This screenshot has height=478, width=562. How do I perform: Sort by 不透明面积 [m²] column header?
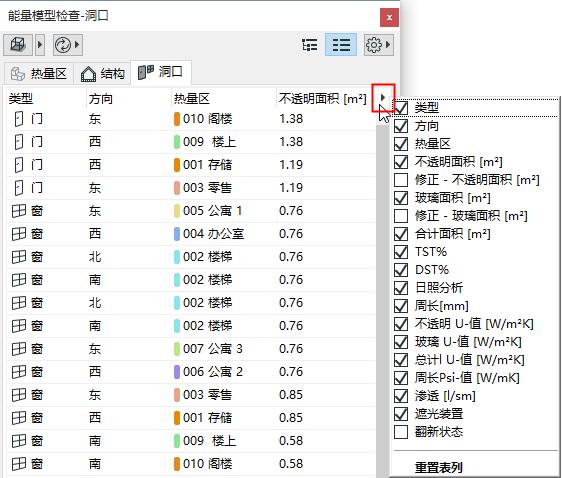pos(323,98)
